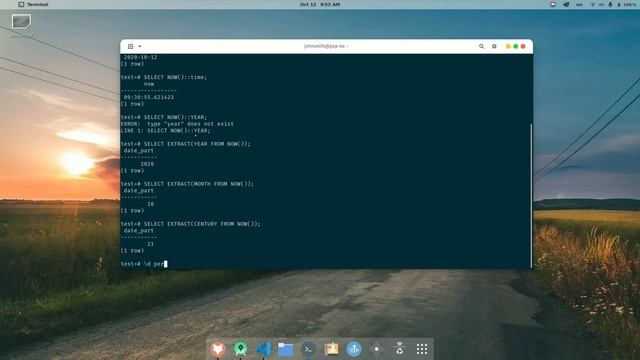This screenshot has height=360, width=640.
Task: Click the terminal title text in header
Action: [326, 47]
